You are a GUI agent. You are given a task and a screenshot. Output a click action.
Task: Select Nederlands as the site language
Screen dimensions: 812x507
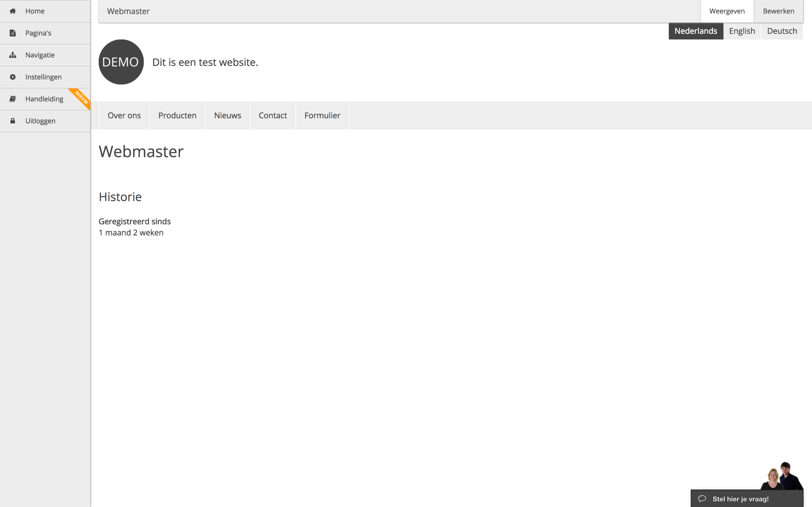coord(696,31)
